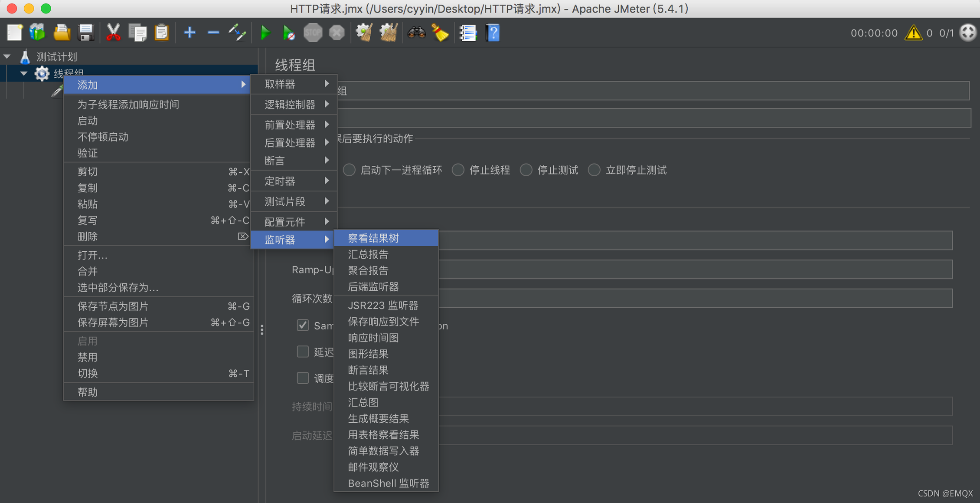Image resolution: width=980 pixels, height=503 pixels.
Task: Click the 启动延迟 input field
Action: pyautogui.click(x=696, y=435)
